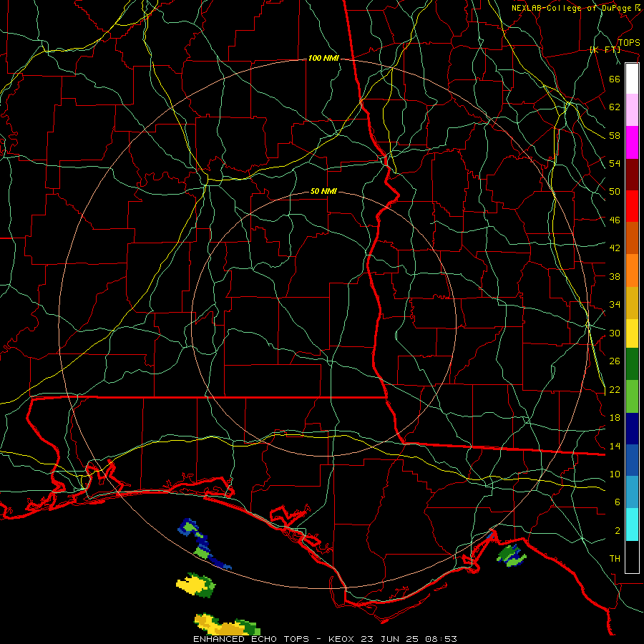644x644 pixels.
Task: Click the yellow legend swatch
Action: tap(632, 333)
